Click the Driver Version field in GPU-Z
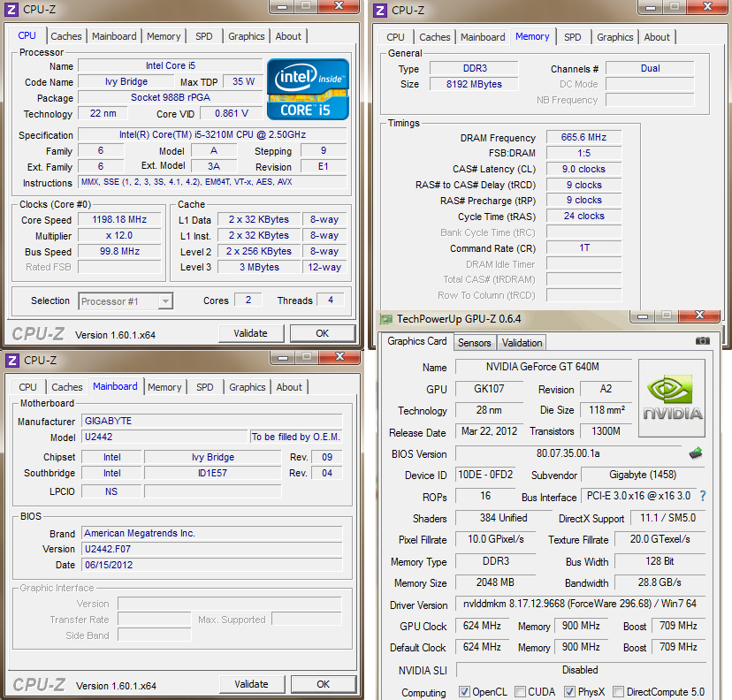 (x=580, y=604)
